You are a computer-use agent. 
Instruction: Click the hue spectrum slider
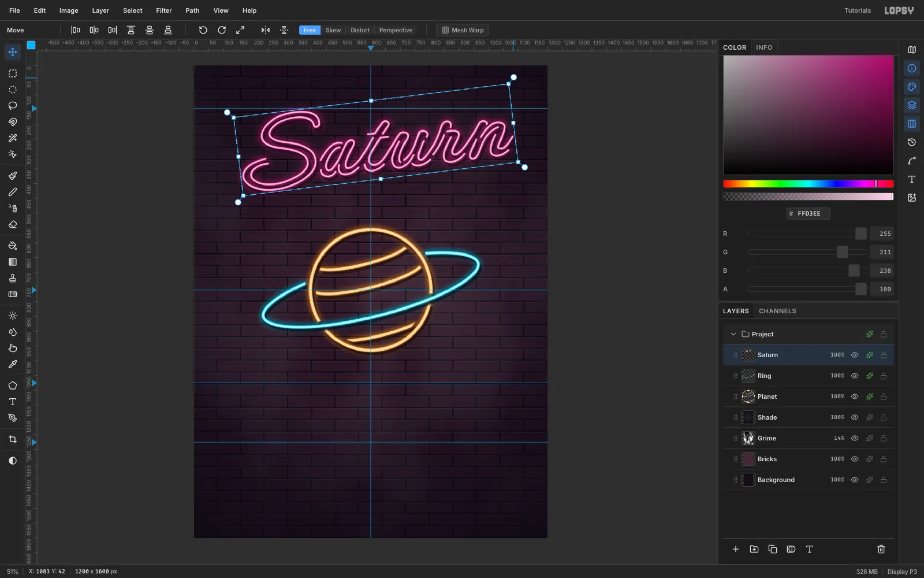[808, 184]
